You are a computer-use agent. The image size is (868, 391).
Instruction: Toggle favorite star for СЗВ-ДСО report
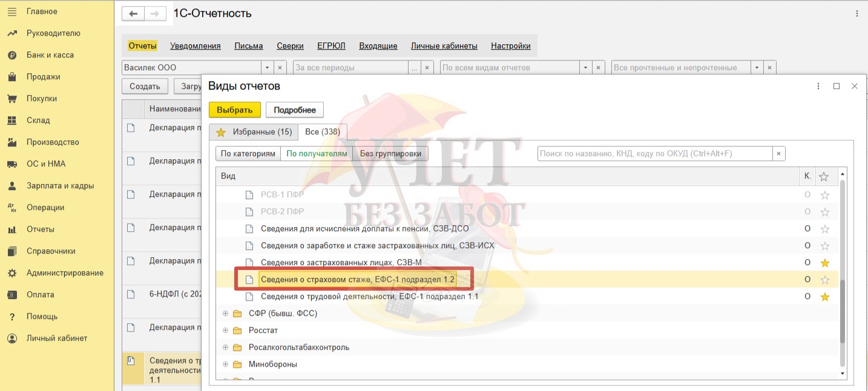(824, 229)
